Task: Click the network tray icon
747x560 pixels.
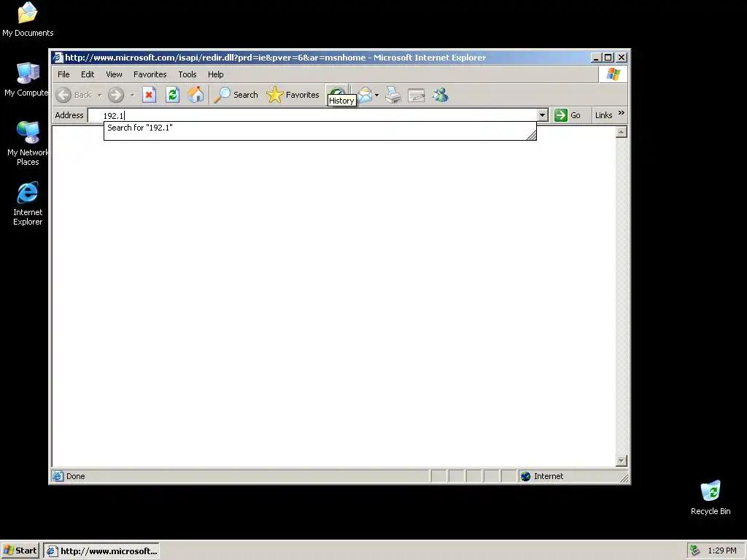Action: pos(694,551)
